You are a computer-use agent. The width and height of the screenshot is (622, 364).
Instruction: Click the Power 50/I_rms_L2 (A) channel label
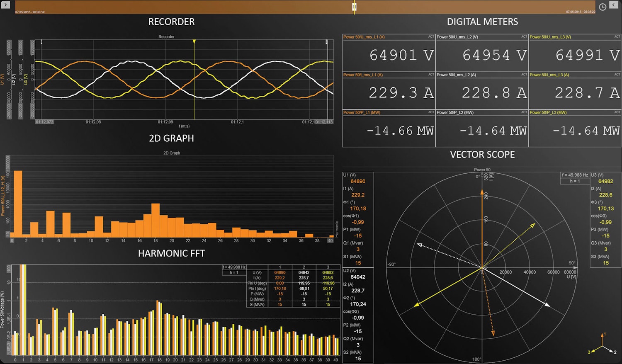pos(456,75)
